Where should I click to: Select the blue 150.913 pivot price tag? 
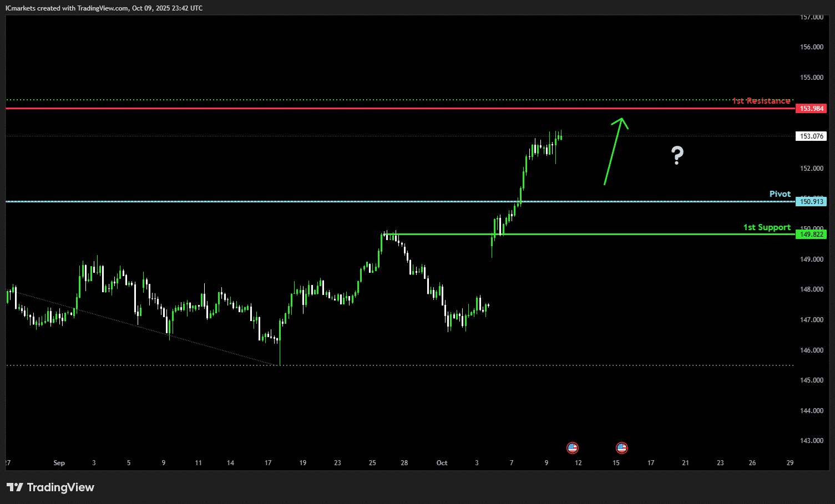[x=811, y=202]
